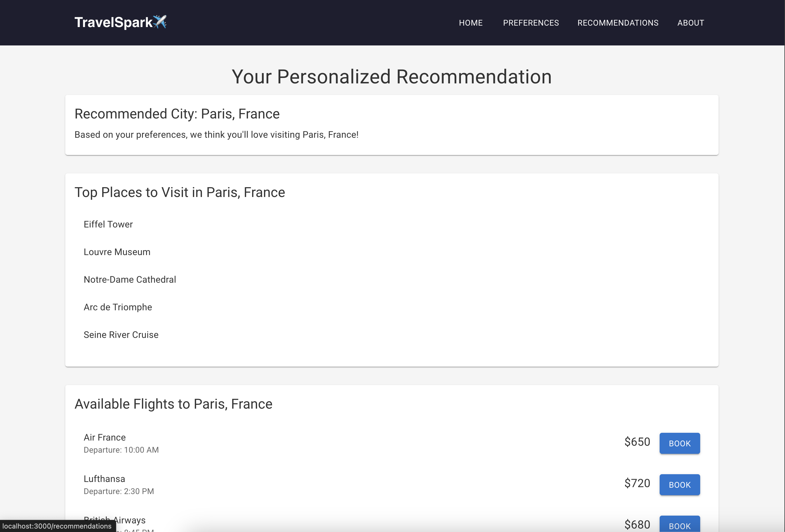This screenshot has width=785, height=532.
Task: Choose Notre-Dame Cathedral from top places
Action: [130, 280]
